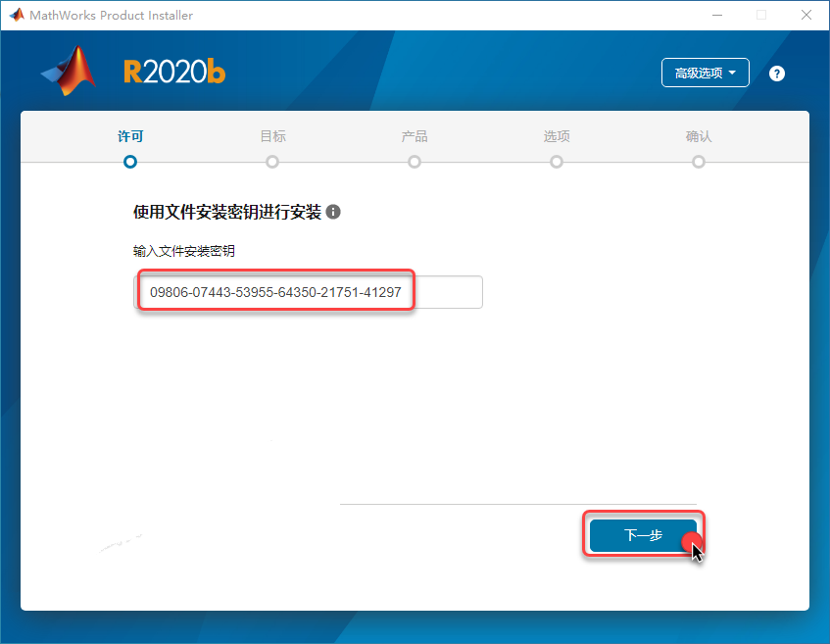Select the 产品 step tab
The width and height of the screenshot is (830, 644).
415,136
